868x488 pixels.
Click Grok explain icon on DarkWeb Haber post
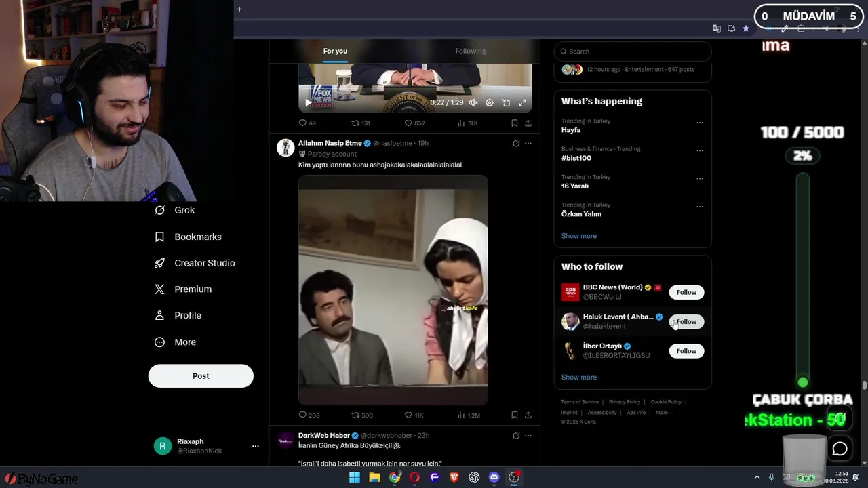pyautogui.click(x=516, y=436)
